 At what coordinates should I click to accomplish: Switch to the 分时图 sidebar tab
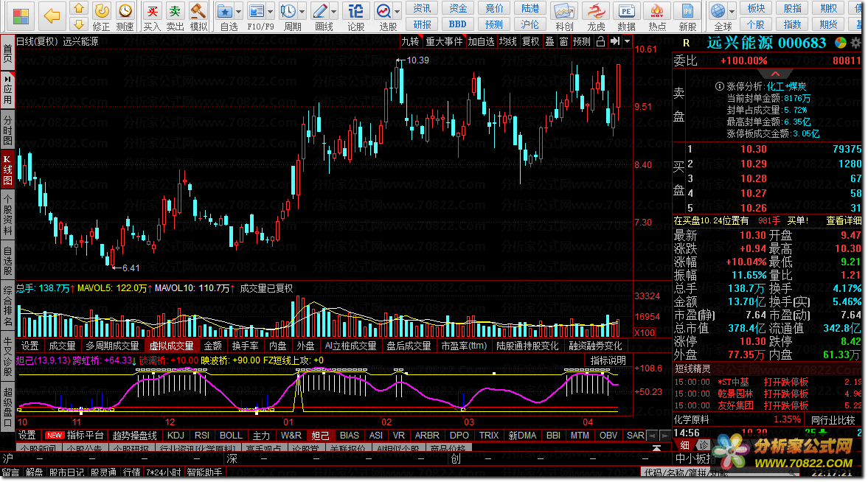coord(8,130)
